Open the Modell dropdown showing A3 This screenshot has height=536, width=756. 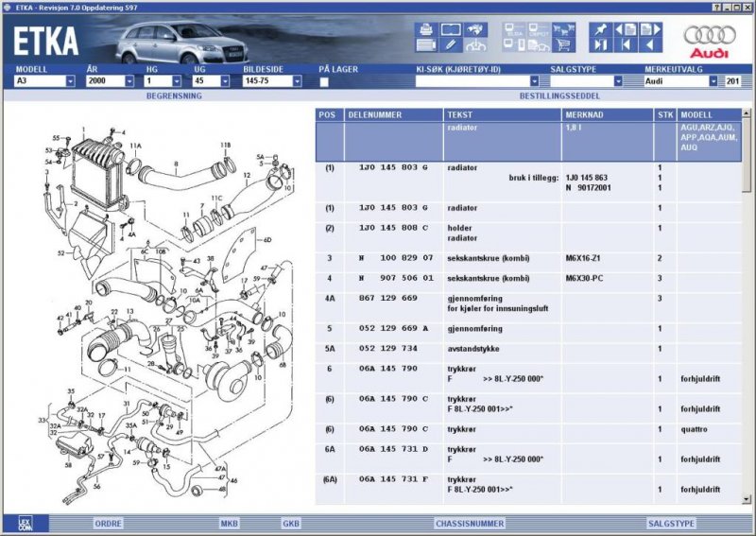coord(70,81)
